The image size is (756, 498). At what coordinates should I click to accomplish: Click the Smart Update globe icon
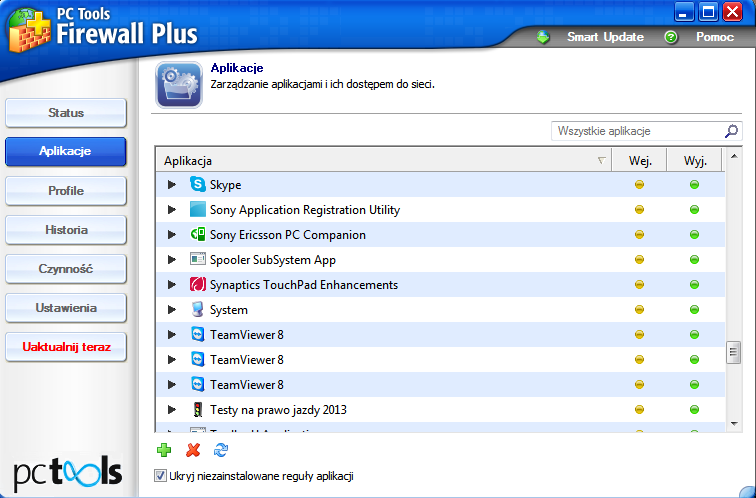[543, 37]
